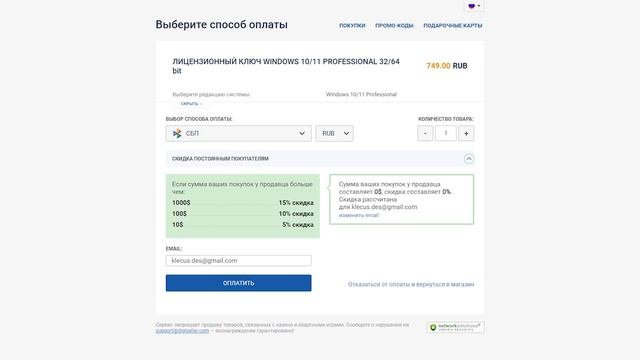
Task: Click the quantity number field
Action: [x=446, y=133]
